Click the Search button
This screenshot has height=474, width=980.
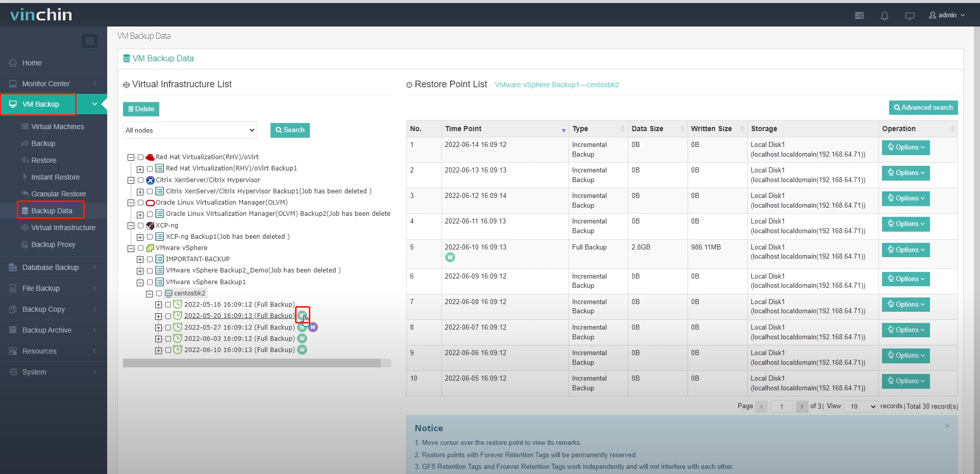(290, 130)
